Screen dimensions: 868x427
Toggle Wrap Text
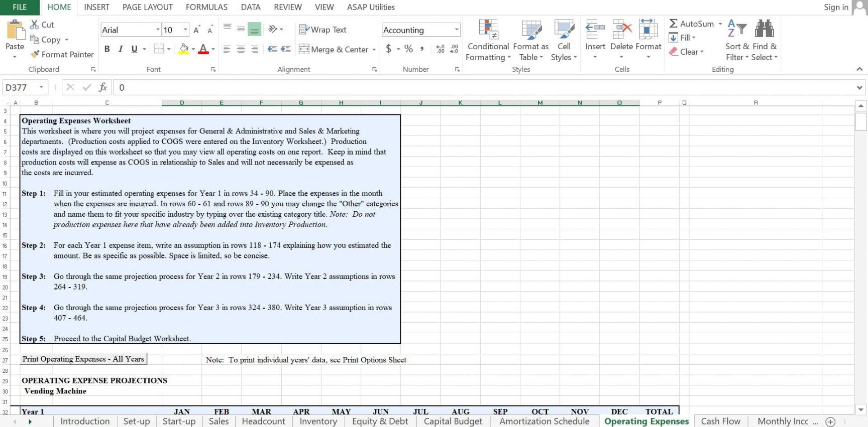click(322, 30)
